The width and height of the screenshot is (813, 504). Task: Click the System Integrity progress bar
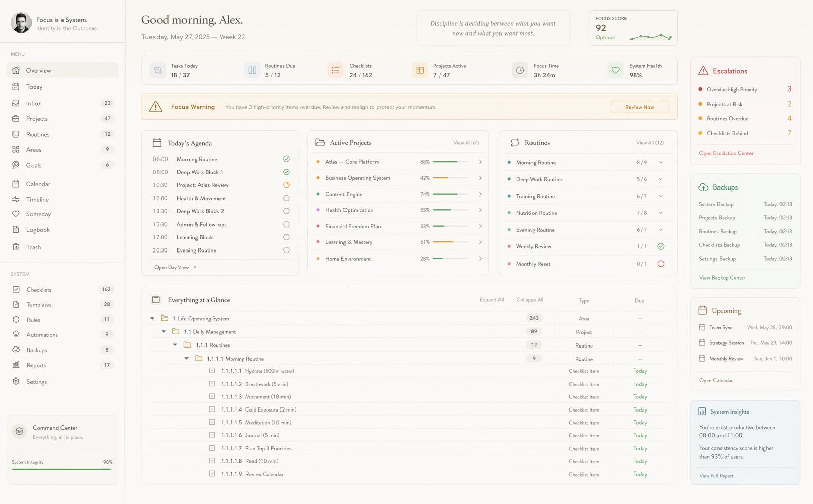[x=61, y=469]
